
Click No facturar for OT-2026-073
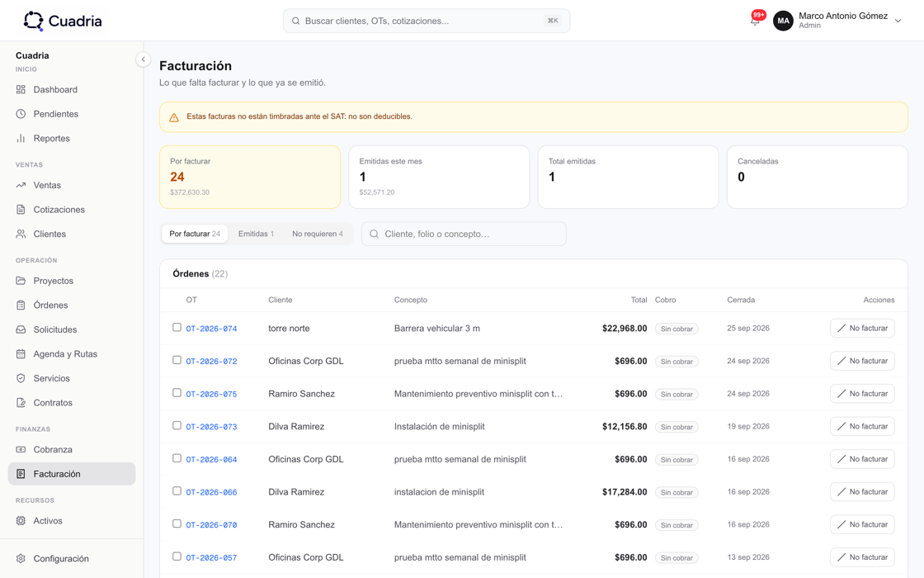[862, 426]
